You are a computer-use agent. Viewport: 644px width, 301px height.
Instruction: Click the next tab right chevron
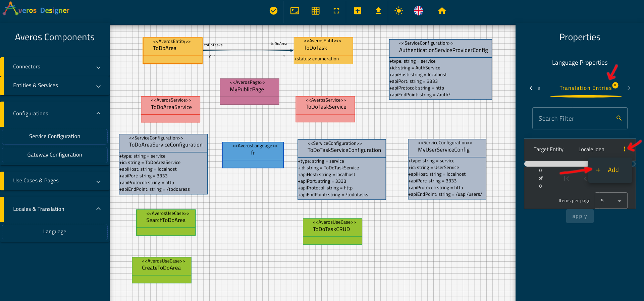[629, 88]
